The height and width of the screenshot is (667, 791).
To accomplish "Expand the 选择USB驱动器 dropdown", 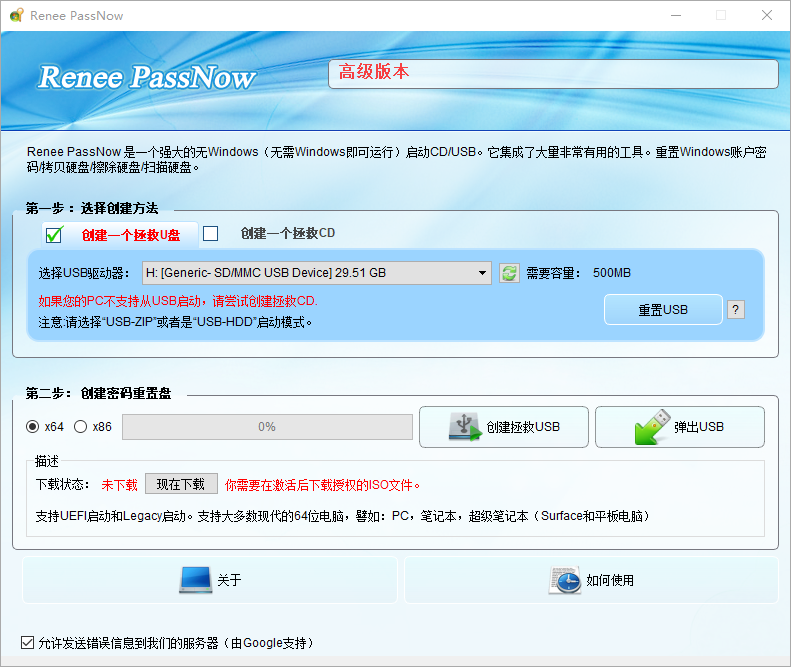I will pyautogui.click(x=316, y=273).
